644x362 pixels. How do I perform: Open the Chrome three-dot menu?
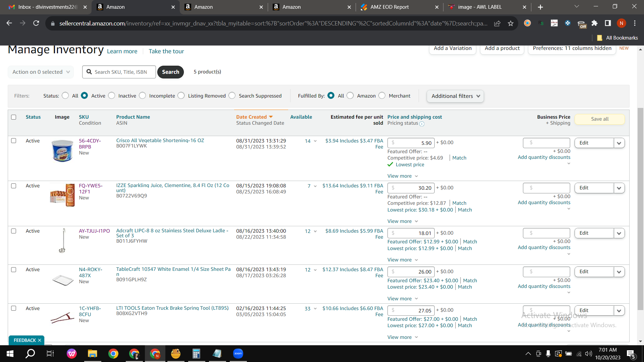pyautogui.click(x=635, y=23)
